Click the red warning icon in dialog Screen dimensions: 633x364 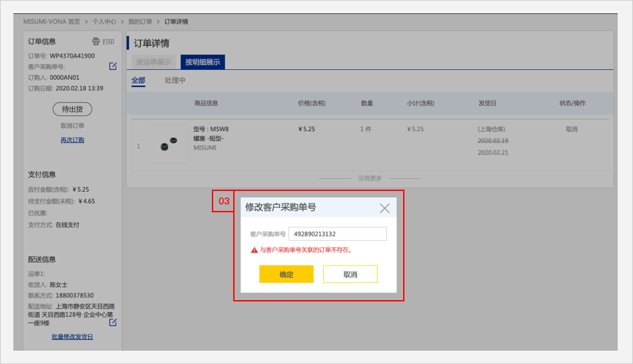(x=254, y=250)
